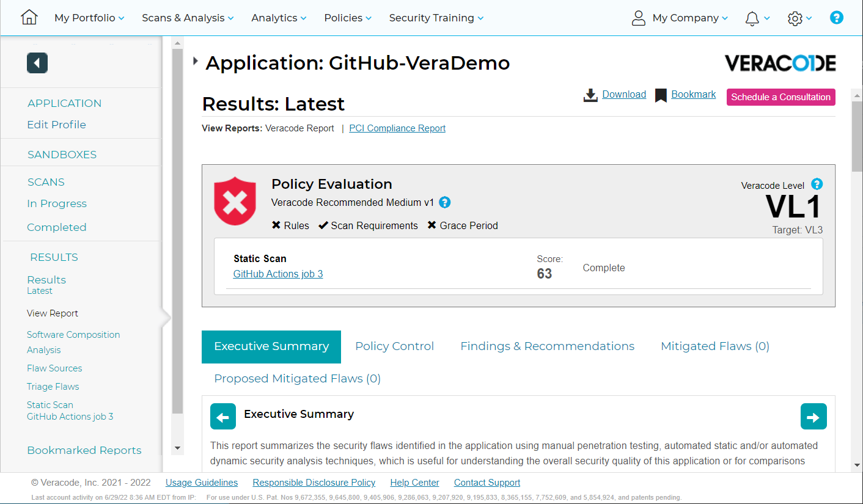Open Completed scans
Screen dimensions: 863x504
click(x=56, y=227)
